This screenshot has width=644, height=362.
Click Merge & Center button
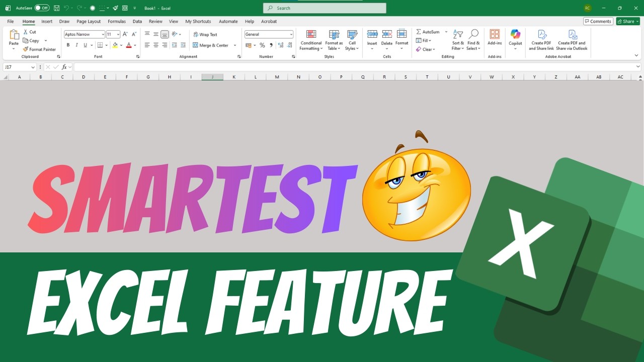tap(211, 45)
